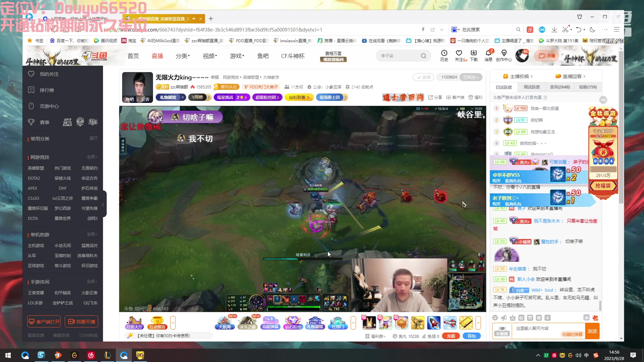The width and height of the screenshot is (644, 362).
Task: Expand the gift list arrow at far right
Action: pos(478,323)
